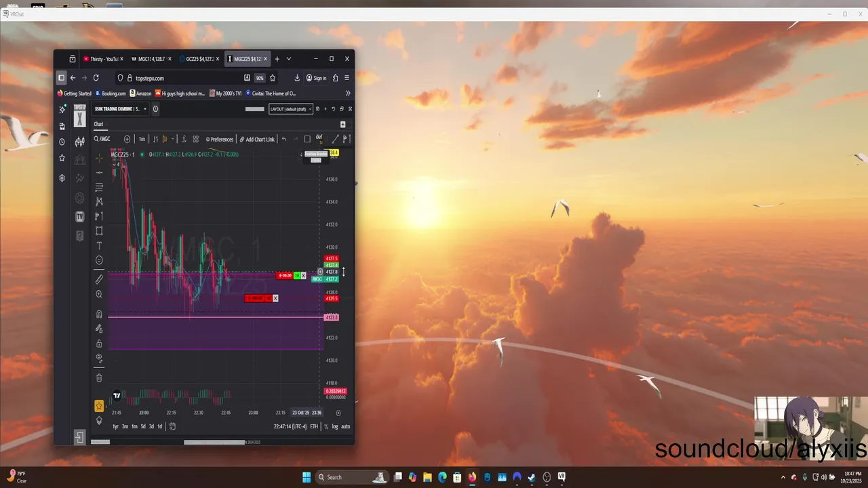Screen dimensions: 868x488
Task: Select the 5d date range
Action: click(143, 426)
